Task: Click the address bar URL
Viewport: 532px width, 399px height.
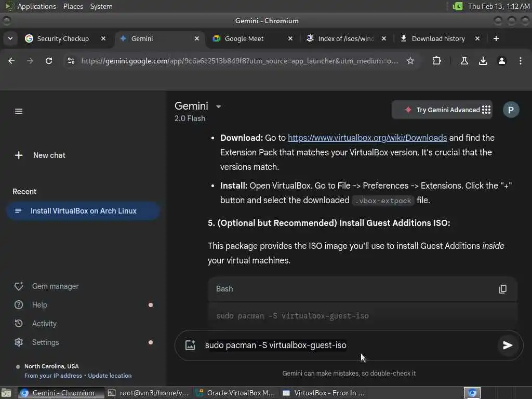Action: pyautogui.click(x=240, y=61)
